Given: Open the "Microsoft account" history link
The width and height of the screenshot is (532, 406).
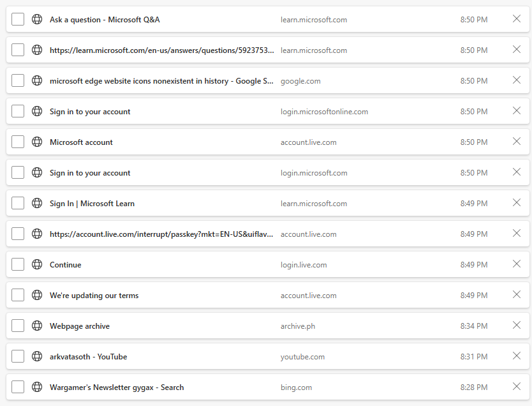Looking at the screenshot, I should (x=81, y=142).
